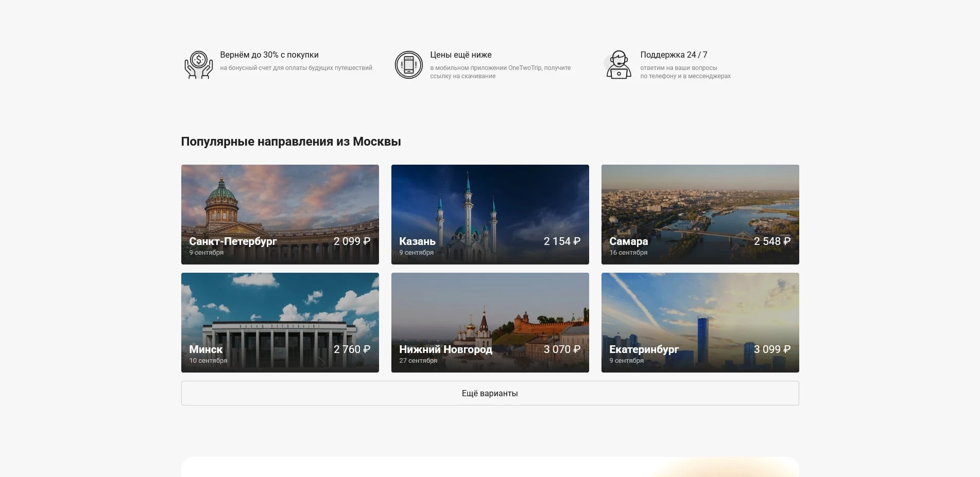Click the Цены ещё ниже heading

pos(461,55)
